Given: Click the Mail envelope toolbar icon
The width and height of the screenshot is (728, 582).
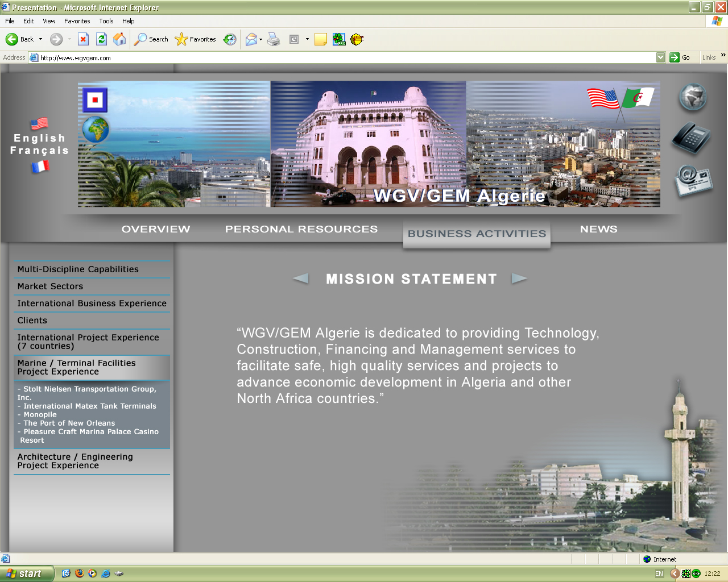Looking at the screenshot, I should click(x=251, y=39).
